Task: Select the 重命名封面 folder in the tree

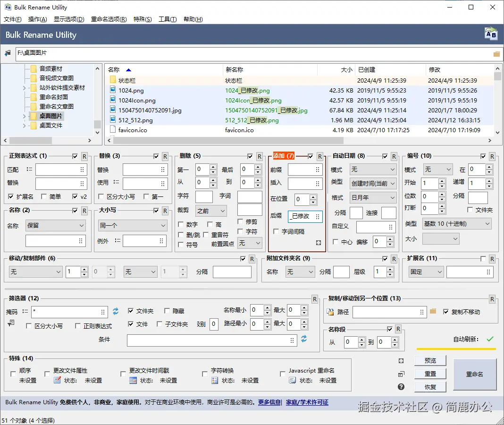Action: pos(53,97)
